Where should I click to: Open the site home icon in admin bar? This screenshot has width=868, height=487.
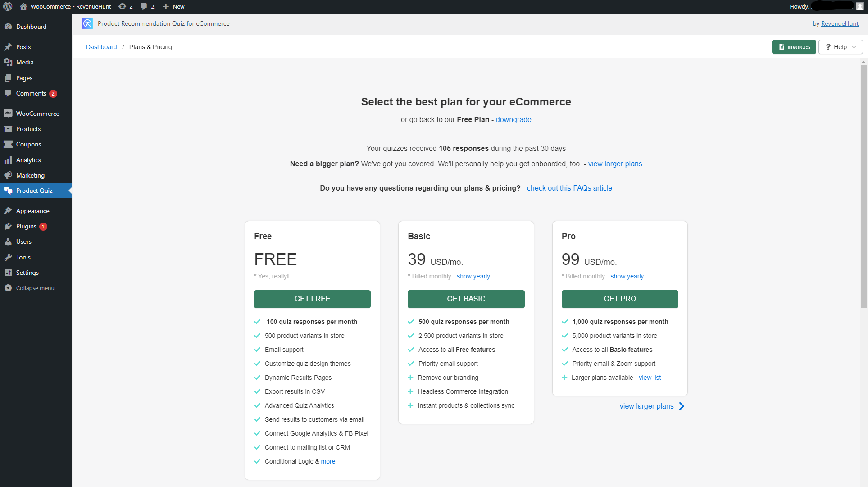click(23, 6)
